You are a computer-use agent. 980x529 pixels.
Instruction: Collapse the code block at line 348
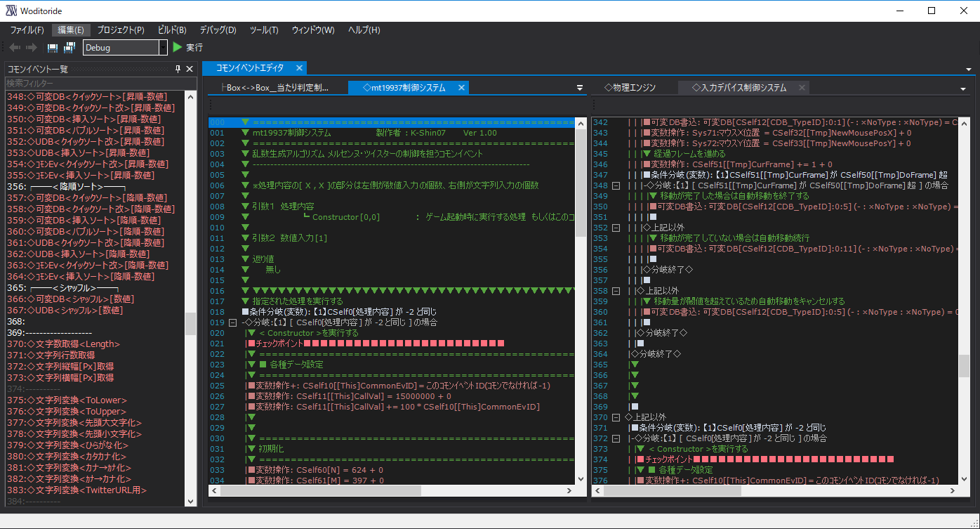pyautogui.click(x=616, y=185)
